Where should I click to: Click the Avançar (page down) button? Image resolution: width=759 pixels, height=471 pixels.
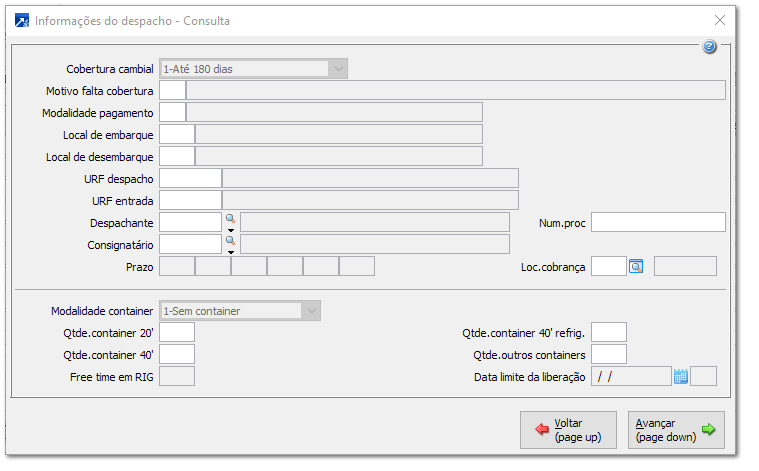[676, 430]
